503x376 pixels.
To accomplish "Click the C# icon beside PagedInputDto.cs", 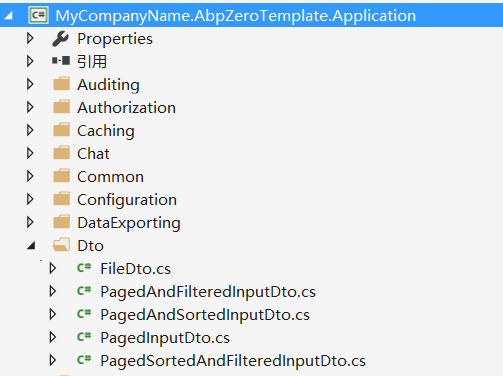I will 84,337.
